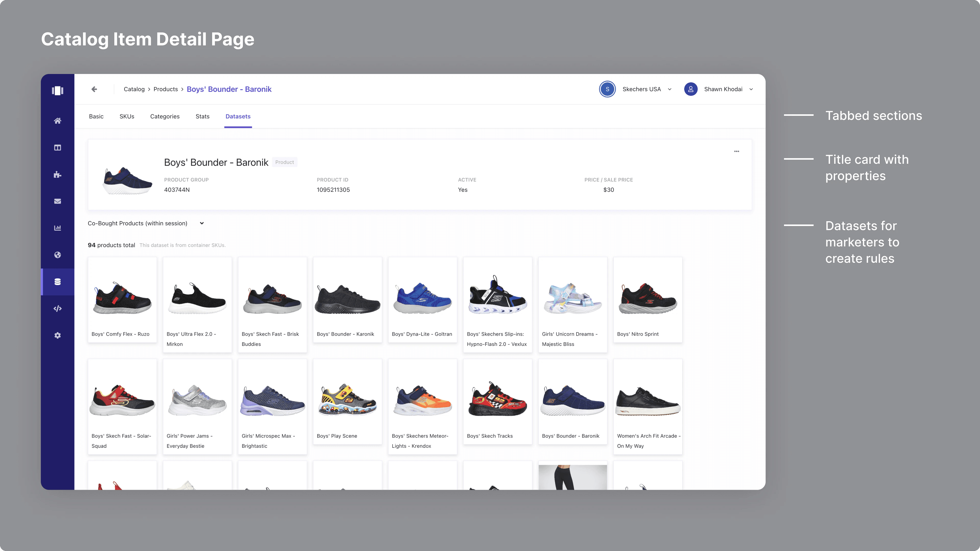Open the three-dot menu on title card

[x=737, y=151]
